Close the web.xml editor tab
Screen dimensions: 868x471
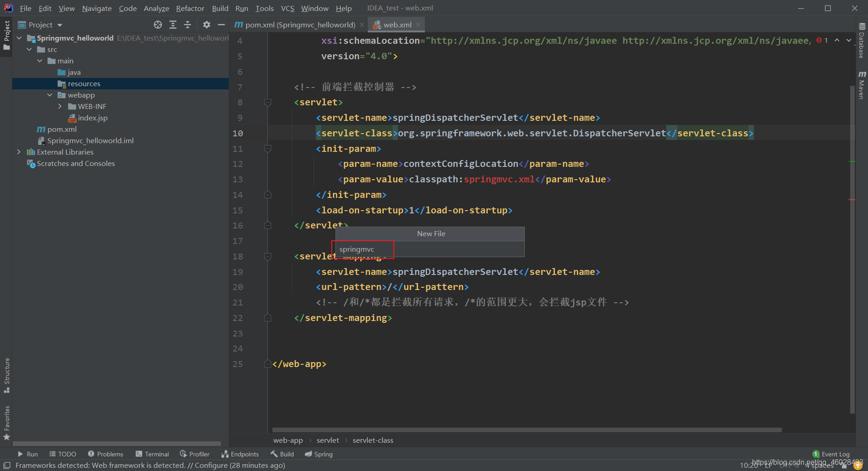tap(418, 25)
